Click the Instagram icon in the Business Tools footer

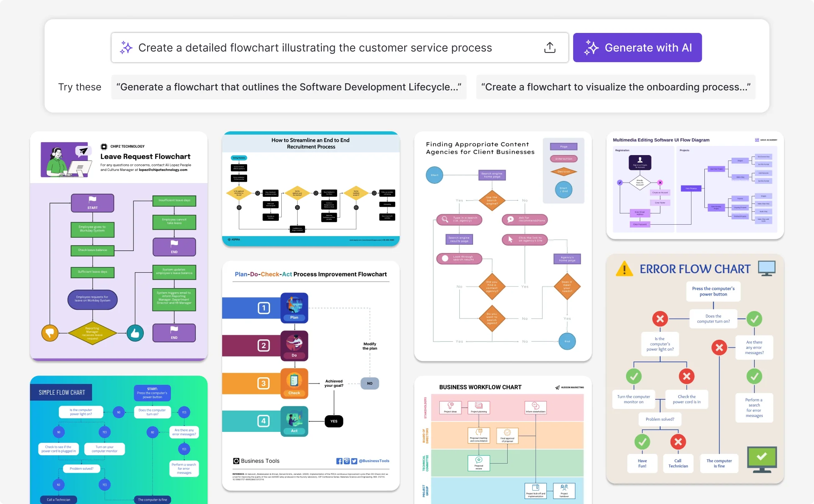tap(347, 461)
